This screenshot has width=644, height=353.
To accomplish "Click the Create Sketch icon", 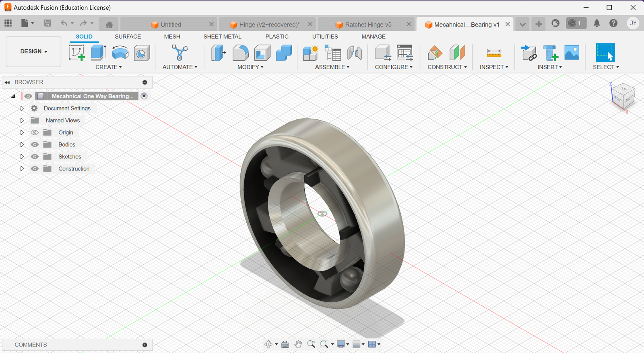I will point(76,53).
